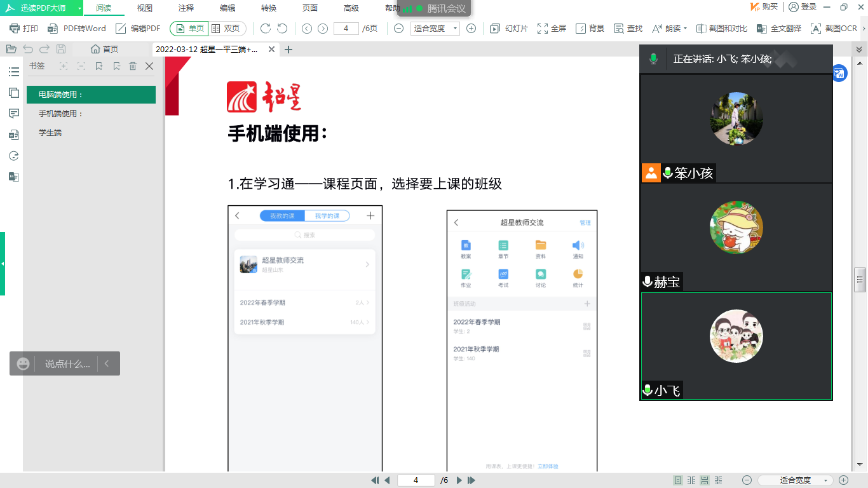Screen dimensions: 868x488
Task: Add a new bookmark in bookmark panel
Action: click(x=98, y=66)
